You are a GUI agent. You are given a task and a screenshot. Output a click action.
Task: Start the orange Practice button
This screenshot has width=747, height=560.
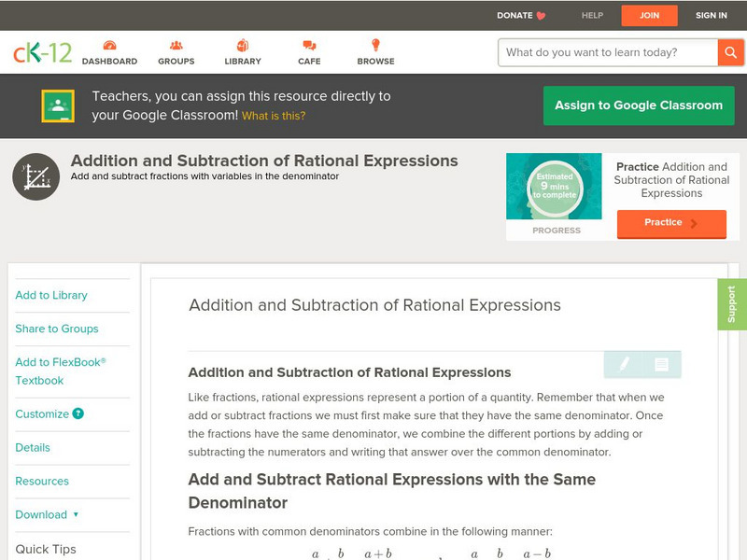tap(670, 223)
